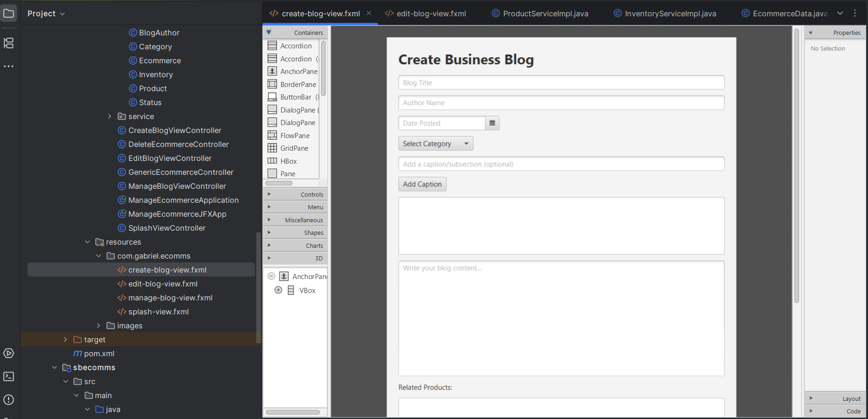Image resolution: width=868 pixels, height=419 pixels.
Task: Switch to ProductServiceImpl.java tab
Action: [x=540, y=13]
